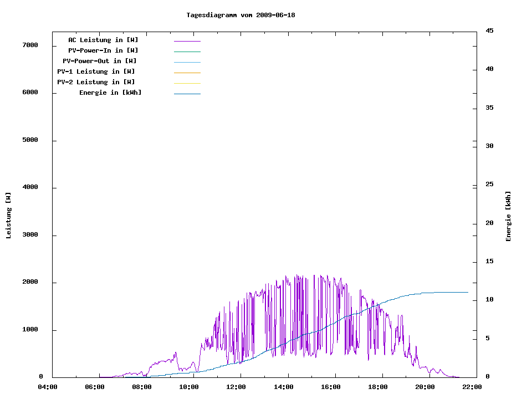532x399 pixels.
Task: Click the chart title Tagesdiagramm vom 2009-06-18
Action: [x=241, y=15]
